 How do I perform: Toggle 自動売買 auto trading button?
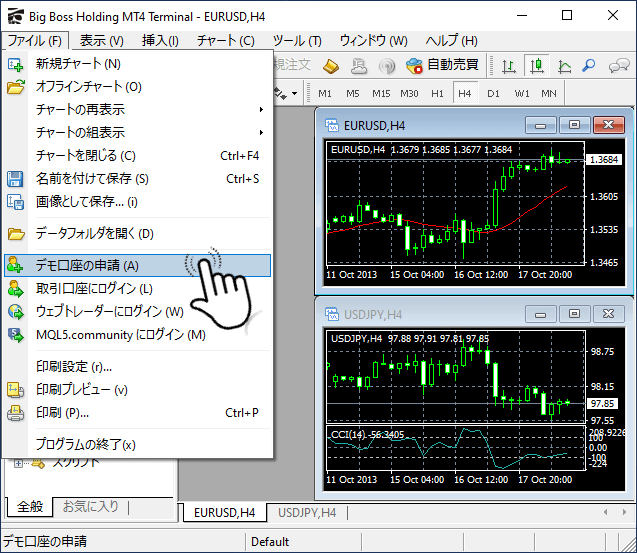[x=443, y=65]
